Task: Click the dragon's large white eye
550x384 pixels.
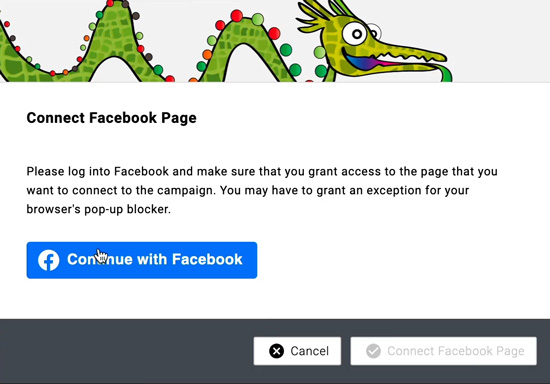Action: (x=355, y=34)
